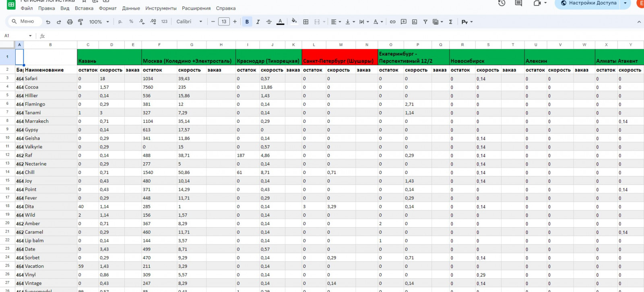Open the Справка menu
The height and width of the screenshot is (292, 644).
[x=226, y=8]
